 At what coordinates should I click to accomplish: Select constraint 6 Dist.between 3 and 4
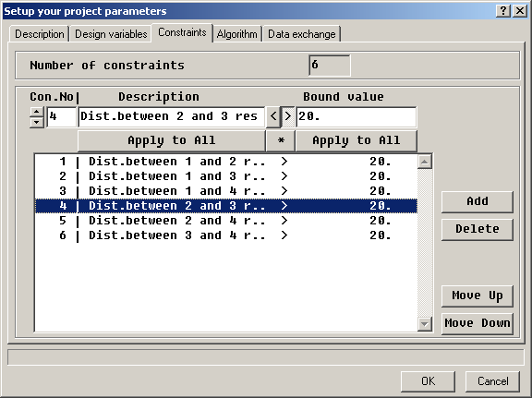[226, 235]
